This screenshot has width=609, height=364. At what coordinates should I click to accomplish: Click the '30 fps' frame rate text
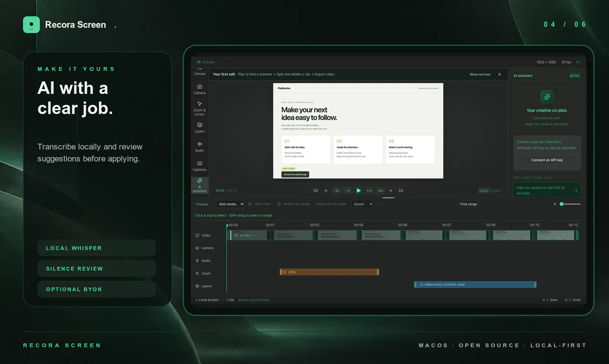tap(566, 62)
